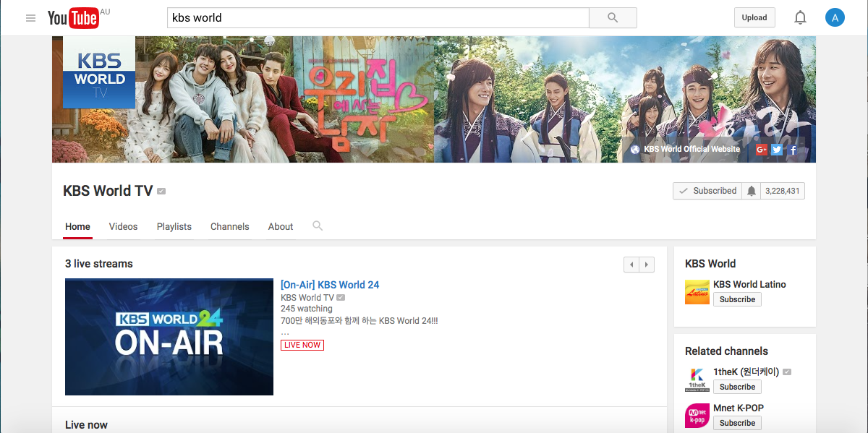Subscribe to Mnet K-POP channel
The image size is (868, 433).
tap(737, 423)
